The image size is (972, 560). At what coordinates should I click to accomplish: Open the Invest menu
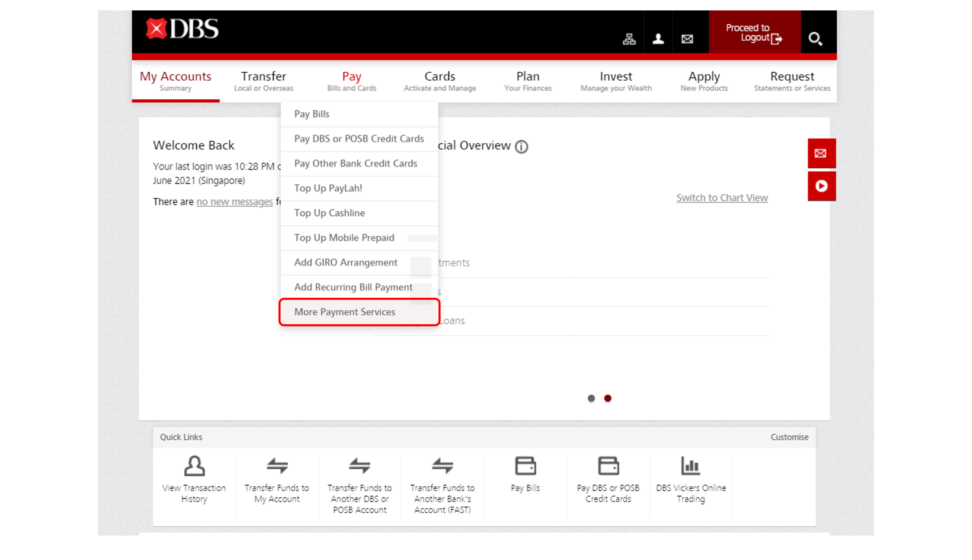[x=616, y=81]
